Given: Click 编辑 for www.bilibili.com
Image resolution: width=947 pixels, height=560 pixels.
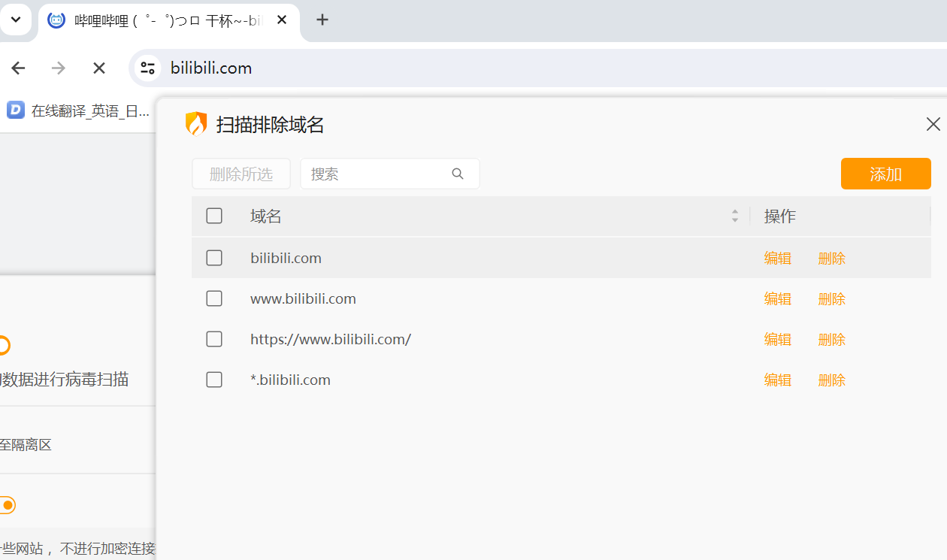Looking at the screenshot, I should (777, 298).
